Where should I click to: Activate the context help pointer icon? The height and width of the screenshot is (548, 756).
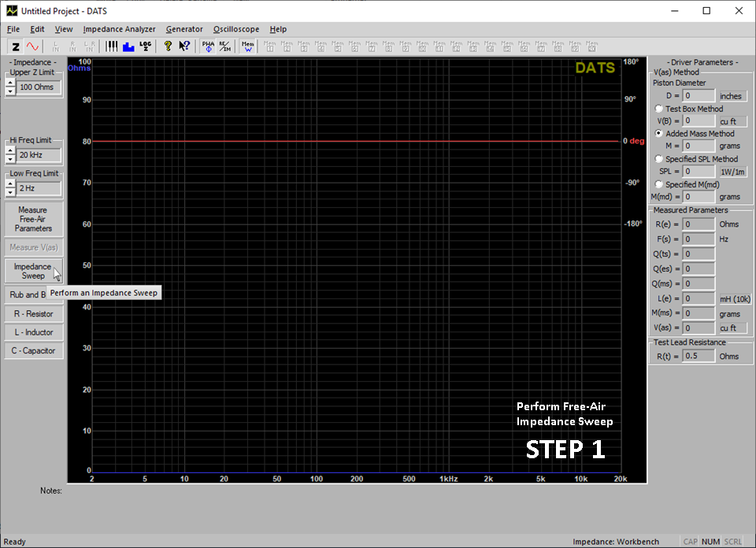tap(184, 46)
